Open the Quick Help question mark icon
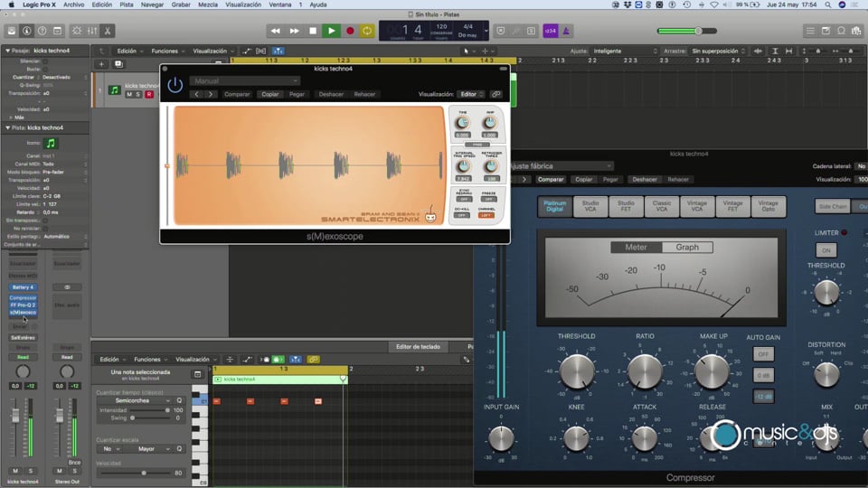Viewport: 868px width, 488px height. coord(42,31)
